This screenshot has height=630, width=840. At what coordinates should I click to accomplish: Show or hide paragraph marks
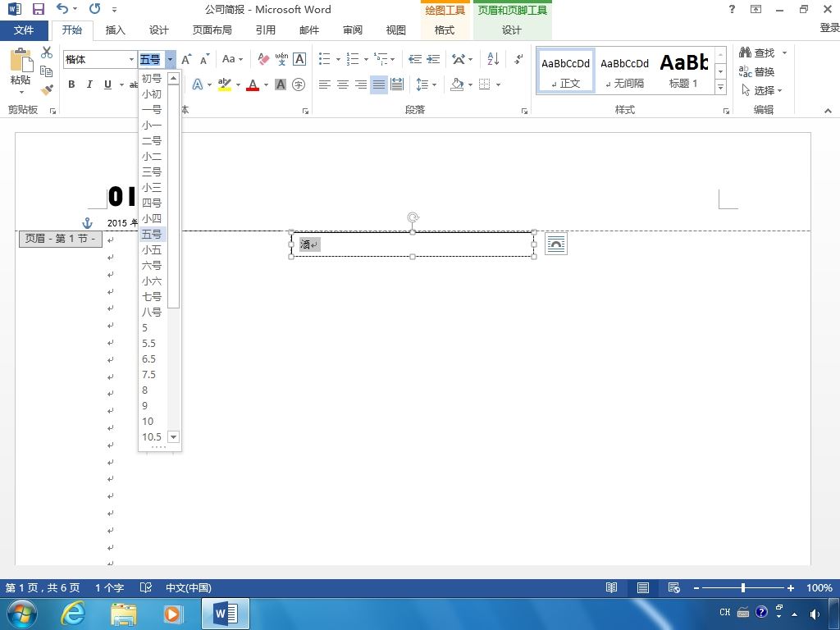[518, 59]
